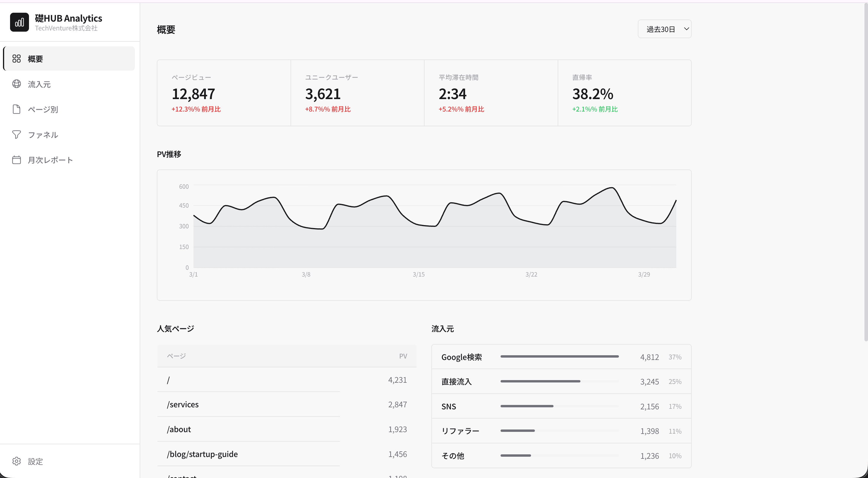This screenshot has width=868, height=478.
Task: Click the Google検索 traffic bar
Action: [x=559, y=356]
